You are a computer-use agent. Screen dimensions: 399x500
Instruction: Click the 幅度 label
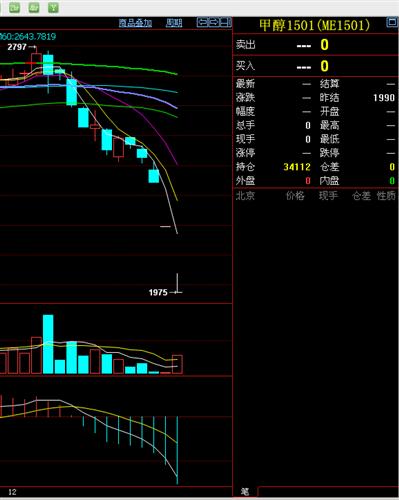pos(245,111)
